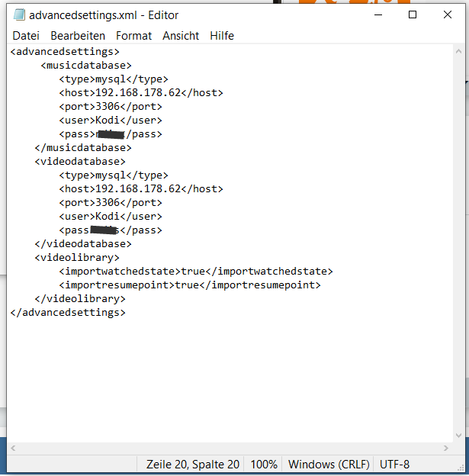Open the Ansicht menu
This screenshot has width=469, height=476.
tap(181, 36)
